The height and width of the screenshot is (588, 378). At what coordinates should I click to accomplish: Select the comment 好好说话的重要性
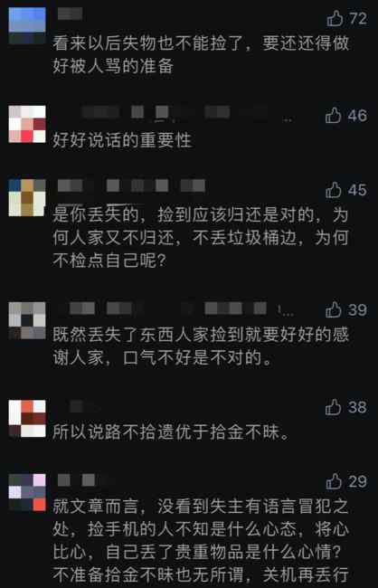pos(122,140)
